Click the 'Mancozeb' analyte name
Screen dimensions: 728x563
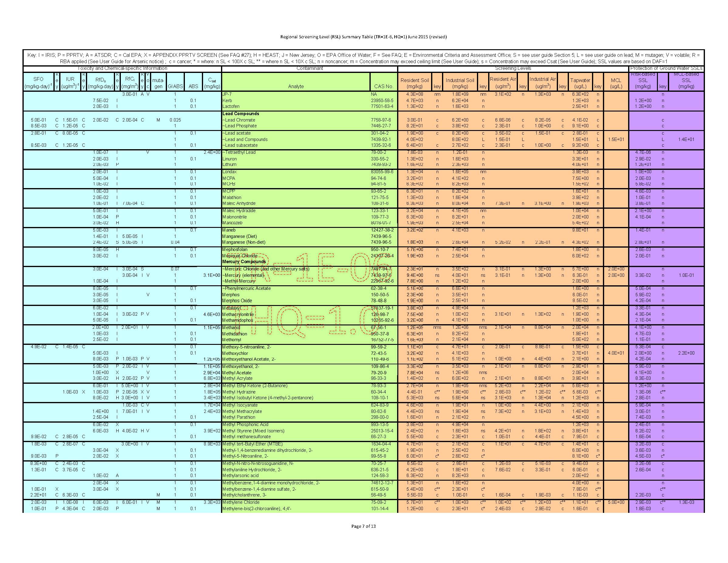[x=232, y=222]
